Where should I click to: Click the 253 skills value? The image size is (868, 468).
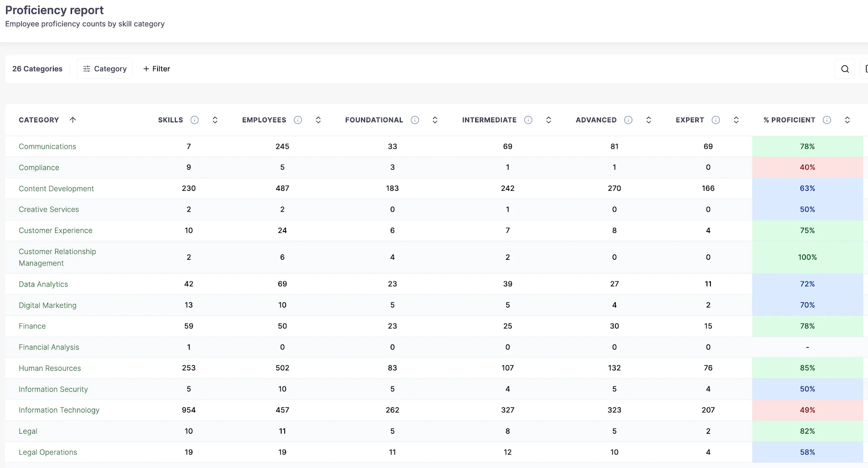189,368
